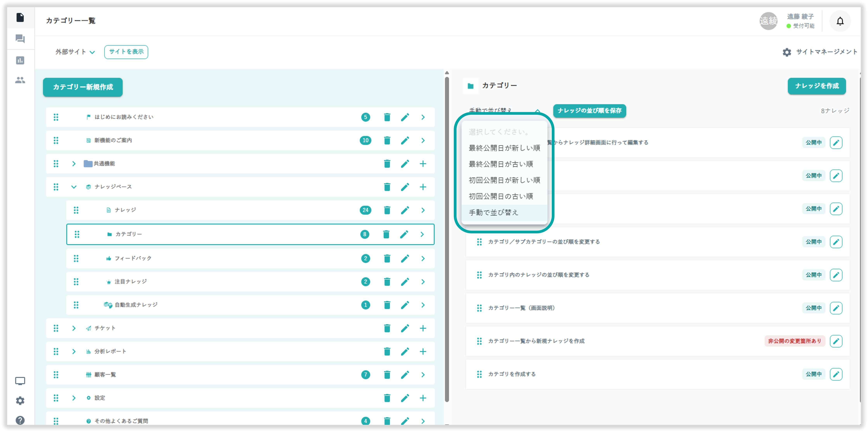Click the カテゴリー新規作成 button

click(83, 87)
